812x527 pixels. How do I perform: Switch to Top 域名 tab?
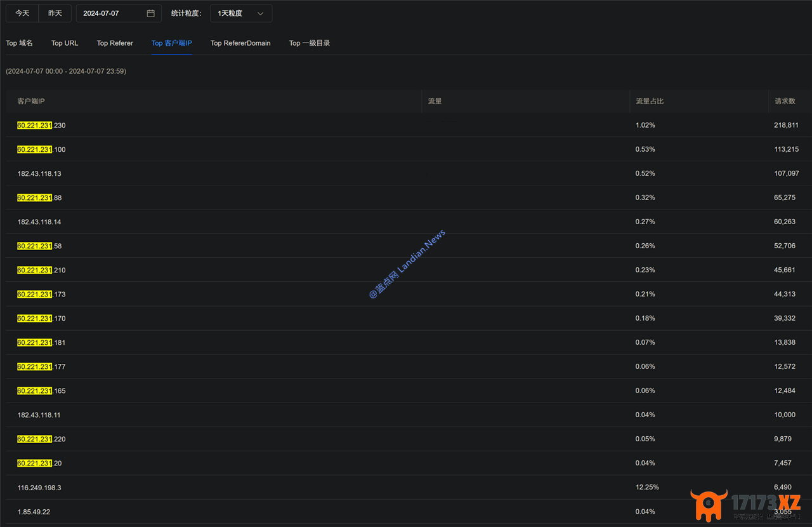click(x=20, y=43)
